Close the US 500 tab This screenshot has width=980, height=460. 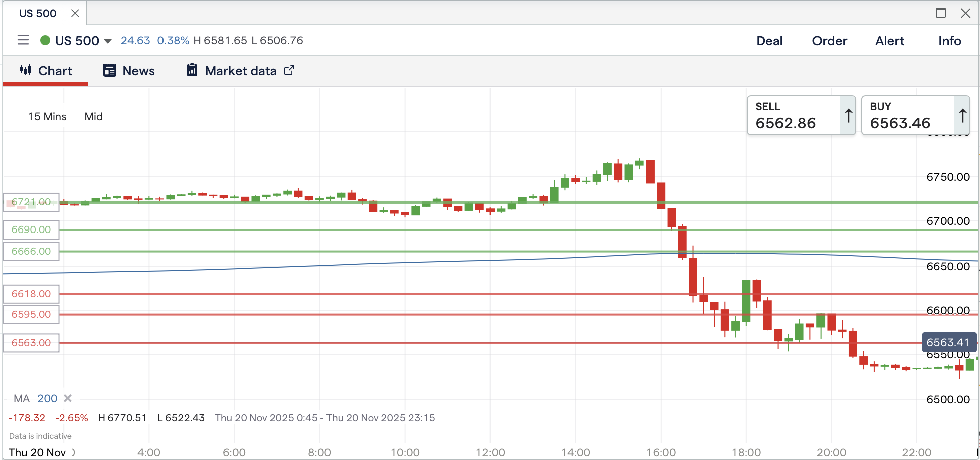75,13
